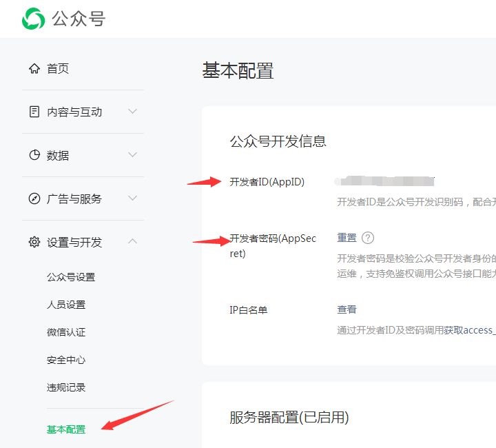Collapse the 设置与开发 section chevron

coord(133,241)
